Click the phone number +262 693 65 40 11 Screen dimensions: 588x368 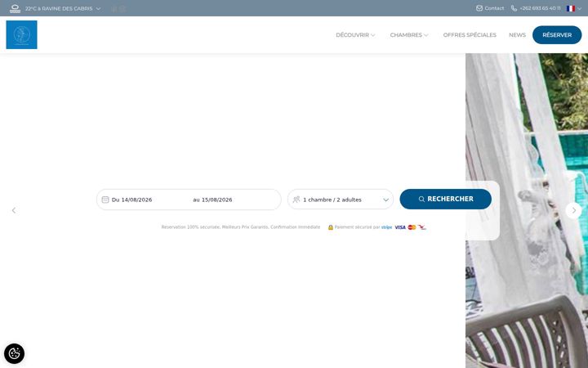540,8
